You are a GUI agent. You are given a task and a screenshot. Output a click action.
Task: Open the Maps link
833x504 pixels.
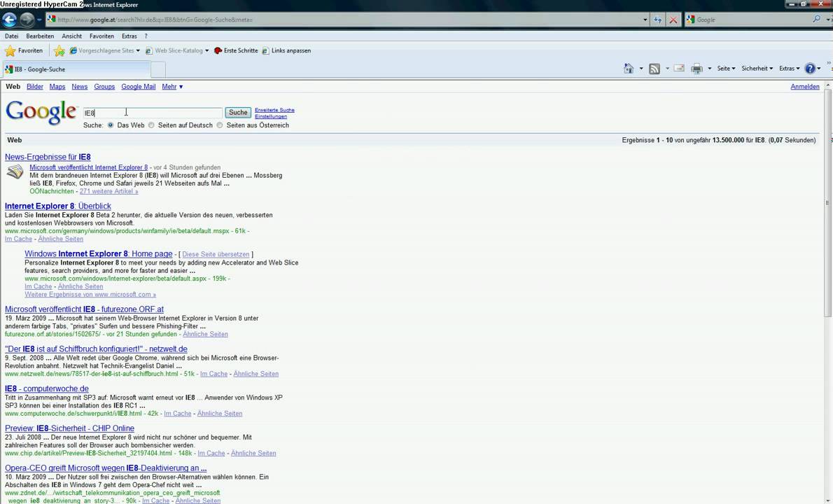[57, 87]
